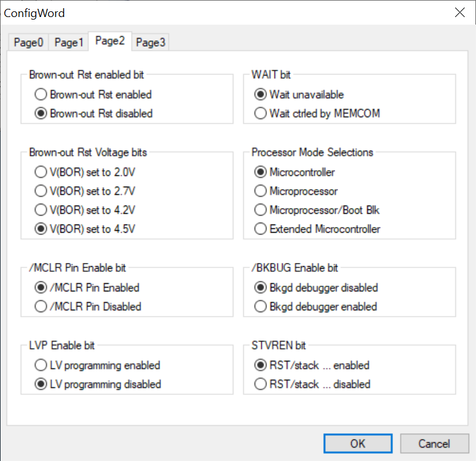
Task: Cancel the ConfigWord dialog
Action: point(434,443)
